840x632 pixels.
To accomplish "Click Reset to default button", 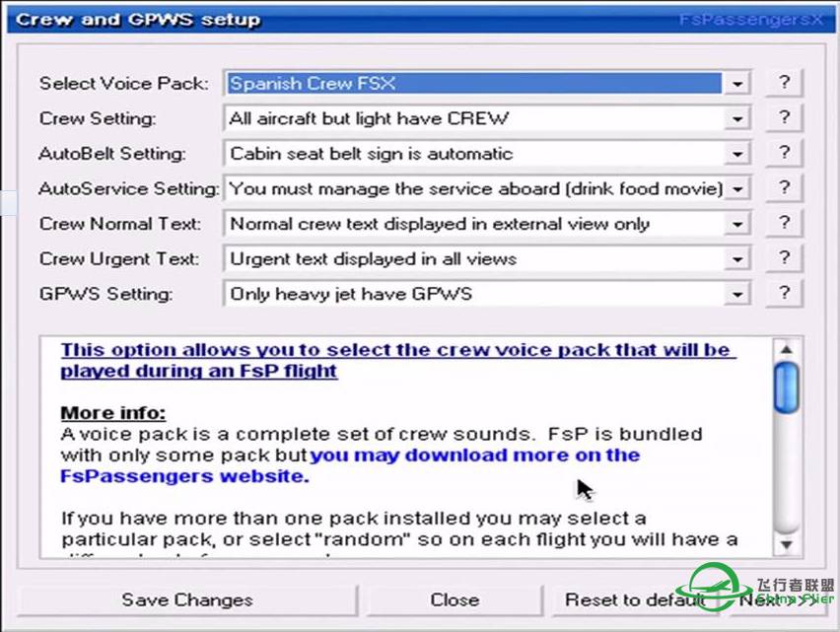I will coord(636,599).
